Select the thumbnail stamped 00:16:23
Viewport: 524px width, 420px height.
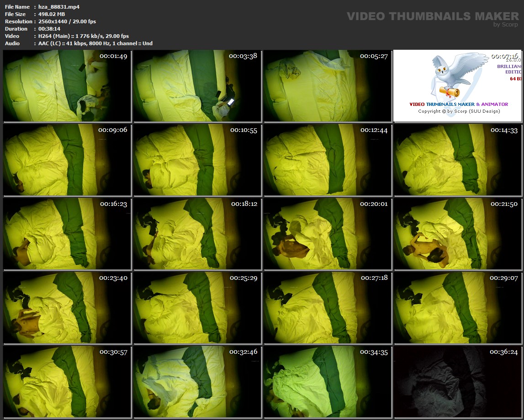pyautogui.click(x=67, y=234)
